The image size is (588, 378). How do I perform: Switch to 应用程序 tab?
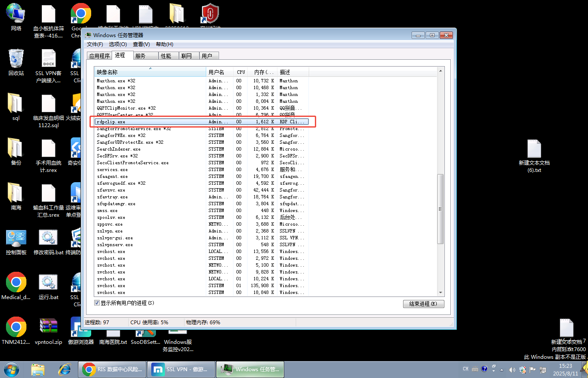coord(99,56)
